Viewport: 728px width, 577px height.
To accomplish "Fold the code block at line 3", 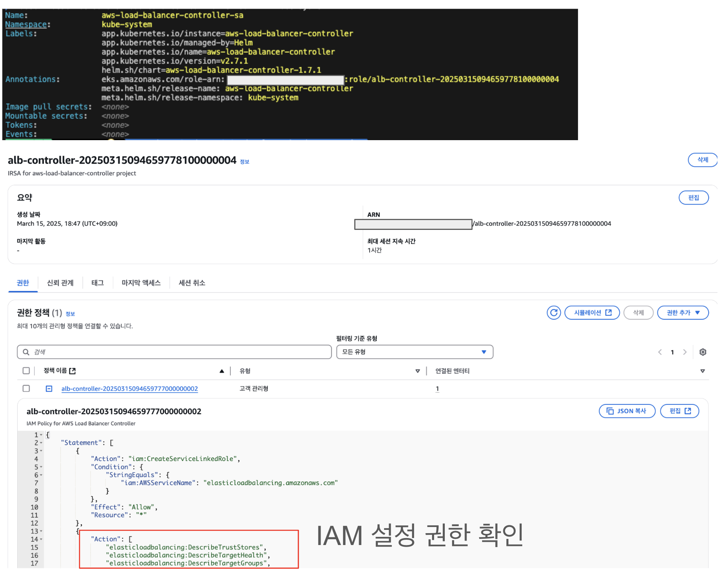I will (x=41, y=451).
